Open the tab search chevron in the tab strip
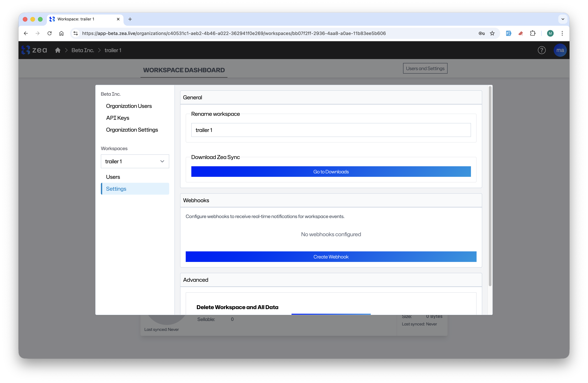 [563, 19]
